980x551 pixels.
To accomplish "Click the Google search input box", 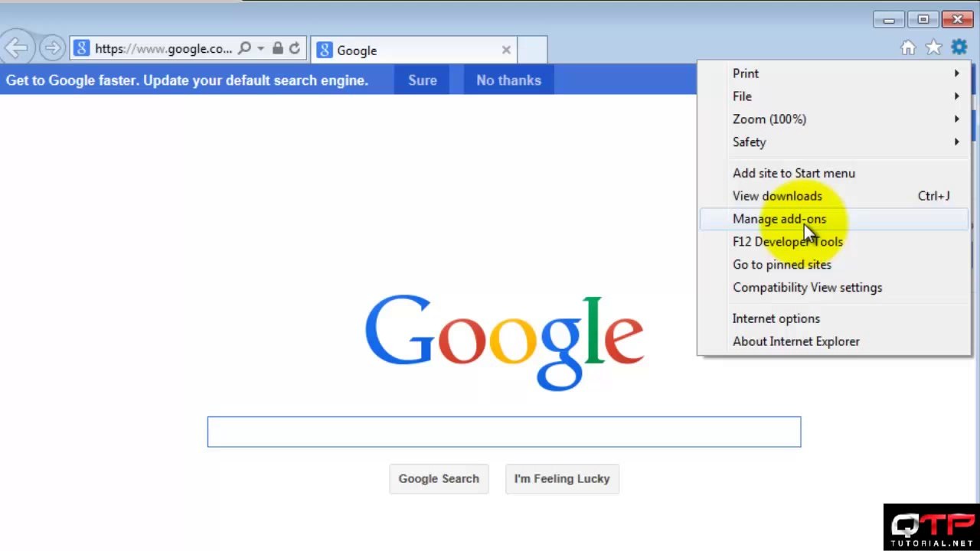I will pyautogui.click(x=504, y=432).
